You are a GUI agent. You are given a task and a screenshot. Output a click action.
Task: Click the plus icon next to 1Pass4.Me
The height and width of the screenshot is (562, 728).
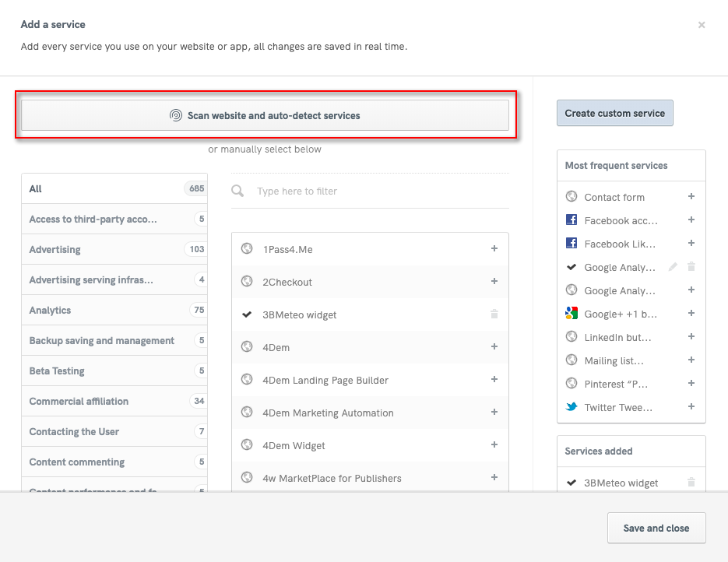coord(494,248)
